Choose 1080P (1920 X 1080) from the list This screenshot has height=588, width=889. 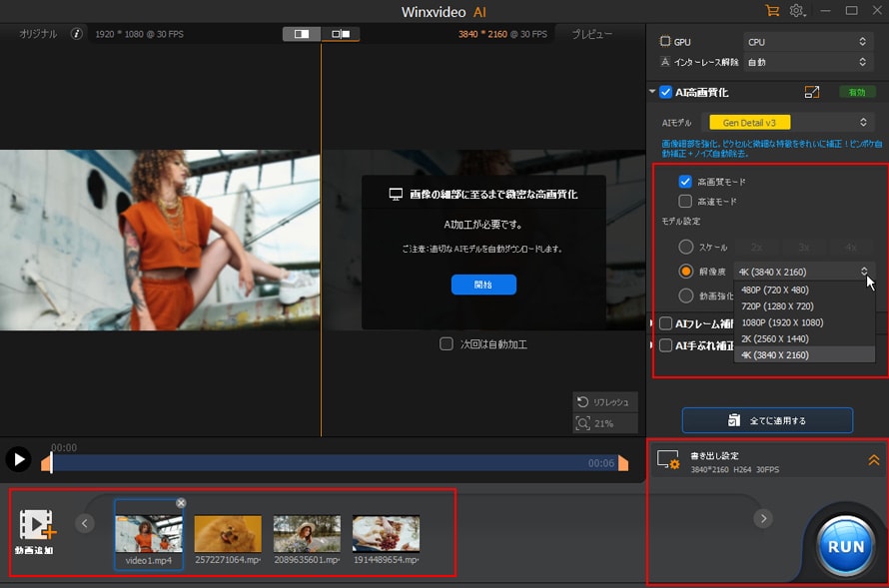(782, 322)
